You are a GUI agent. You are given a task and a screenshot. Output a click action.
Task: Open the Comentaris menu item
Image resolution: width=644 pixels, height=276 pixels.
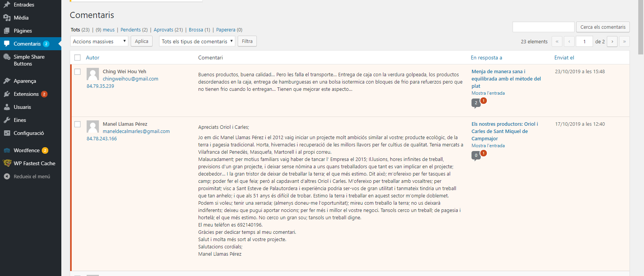pos(31,44)
